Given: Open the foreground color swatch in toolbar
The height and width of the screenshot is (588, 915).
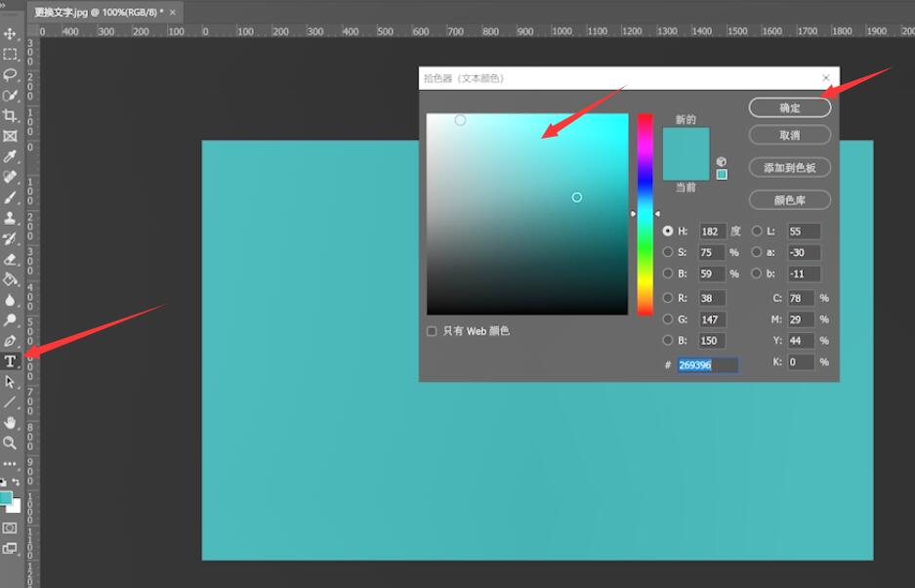Looking at the screenshot, I should click(5, 497).
